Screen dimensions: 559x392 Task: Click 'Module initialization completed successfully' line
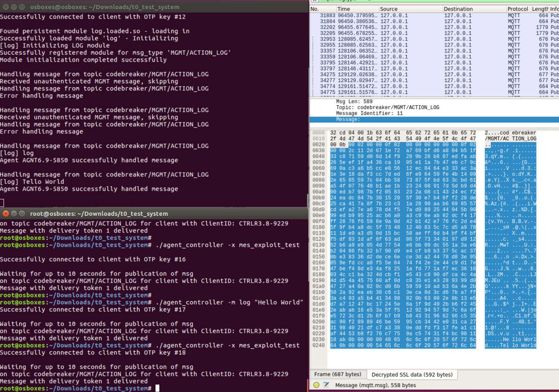click(x=83, y=60)
